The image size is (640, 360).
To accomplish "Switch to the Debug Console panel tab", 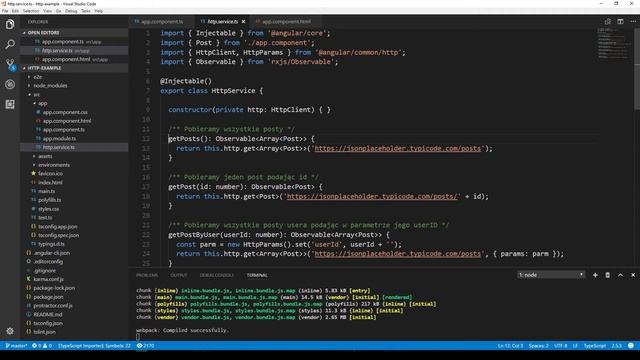I will (x=217, y=275).
